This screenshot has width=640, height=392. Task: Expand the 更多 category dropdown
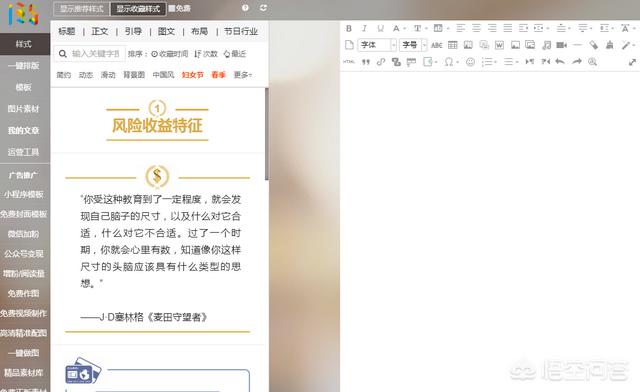coord(242,75)
